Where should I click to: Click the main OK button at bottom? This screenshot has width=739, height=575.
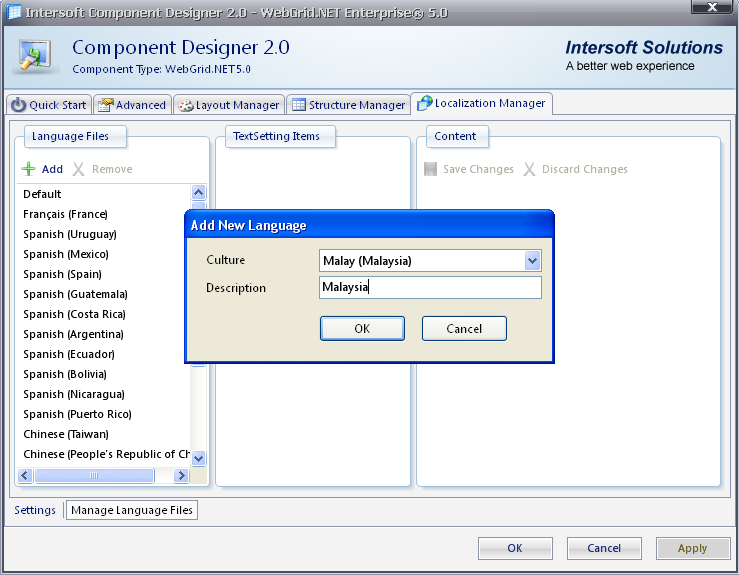(x=515, y=548)
